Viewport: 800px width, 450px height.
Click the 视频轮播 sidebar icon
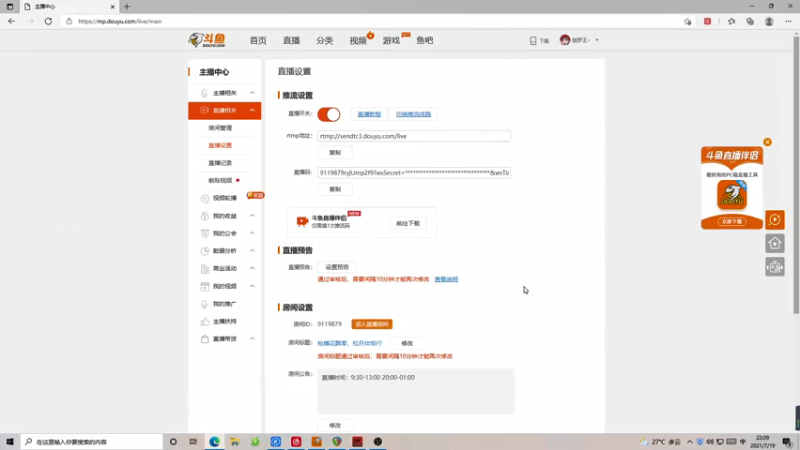205,198
